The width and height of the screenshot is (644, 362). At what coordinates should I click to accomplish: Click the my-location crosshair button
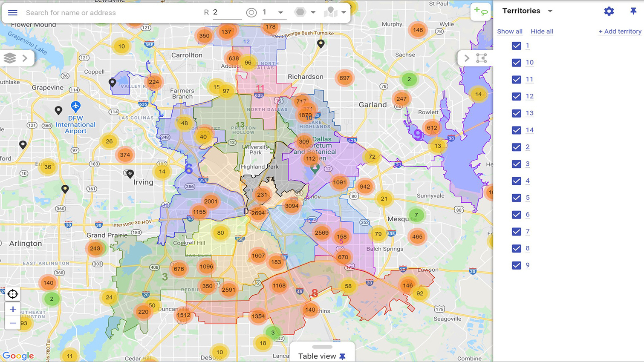click(x=12, y=294)
